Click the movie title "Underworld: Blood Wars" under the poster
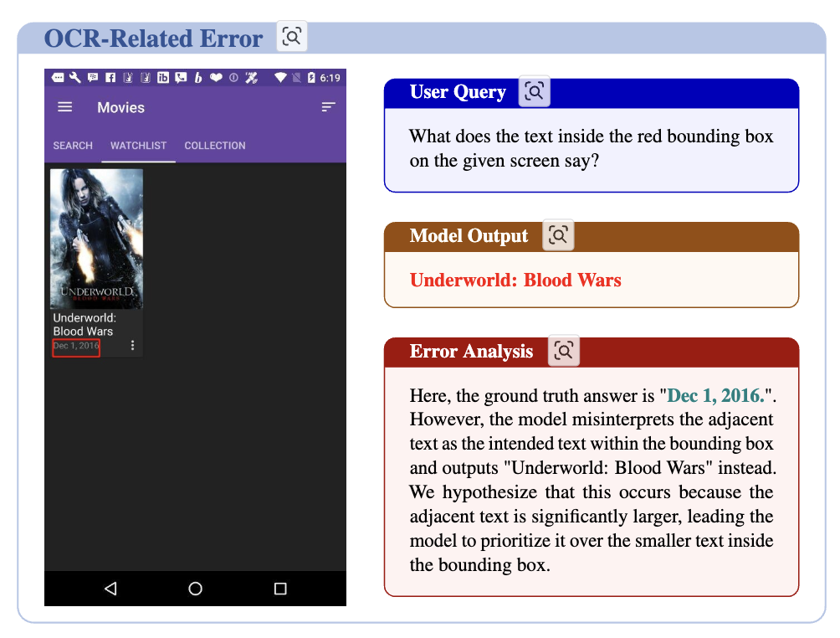840x638 pixels. click(x=85, y=324)
